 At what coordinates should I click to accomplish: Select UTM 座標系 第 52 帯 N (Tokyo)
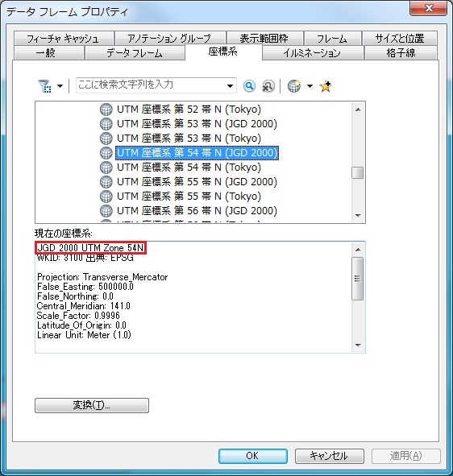189,110
